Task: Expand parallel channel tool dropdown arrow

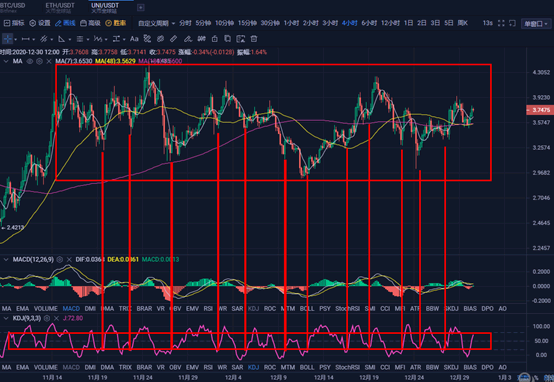Action: pyautogui.click(x=52, y=39)
